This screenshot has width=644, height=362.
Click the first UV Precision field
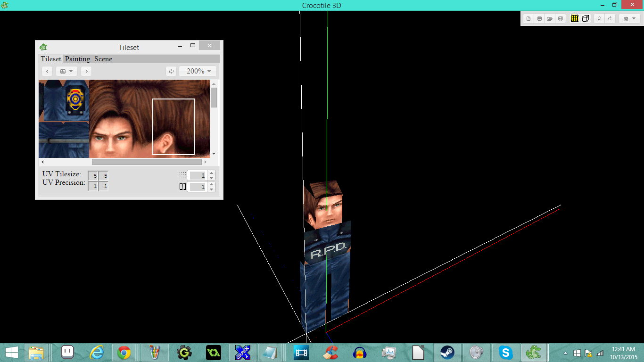pos(93,186)
